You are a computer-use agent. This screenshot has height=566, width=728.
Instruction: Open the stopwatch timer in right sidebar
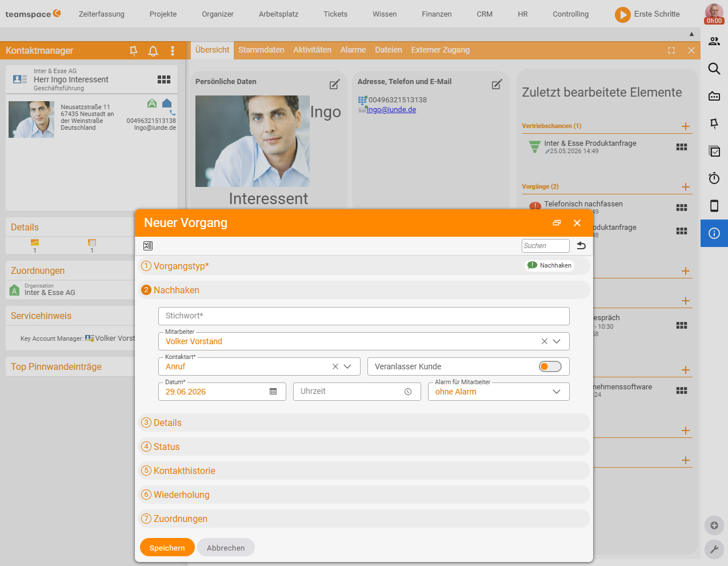714,178
